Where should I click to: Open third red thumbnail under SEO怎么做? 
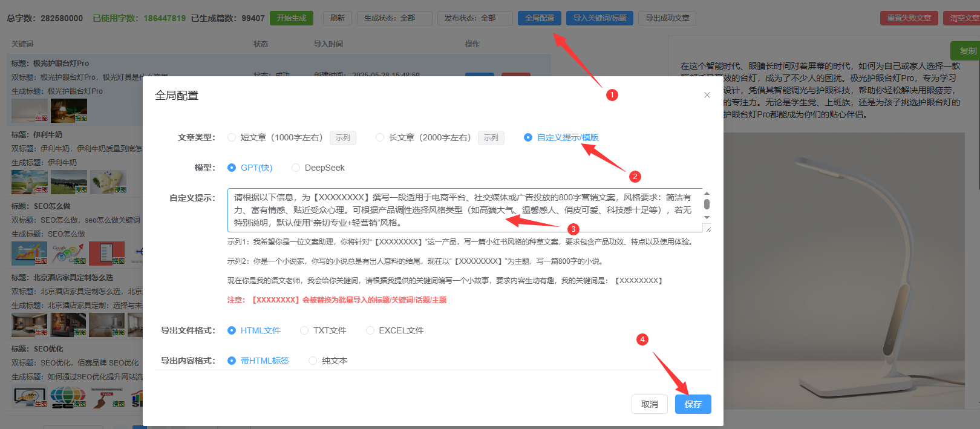click(x=106, y=254)
